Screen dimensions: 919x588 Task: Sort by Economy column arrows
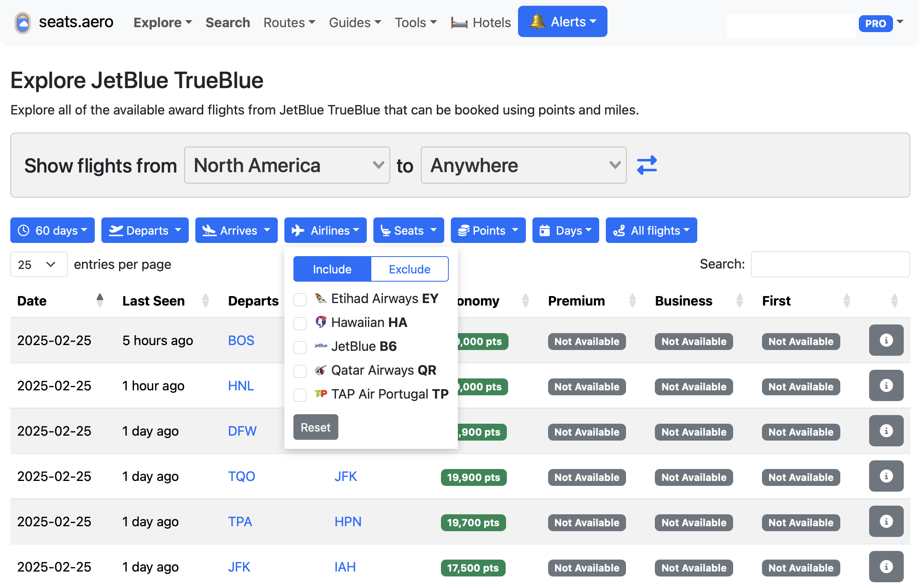click(525, 301)
